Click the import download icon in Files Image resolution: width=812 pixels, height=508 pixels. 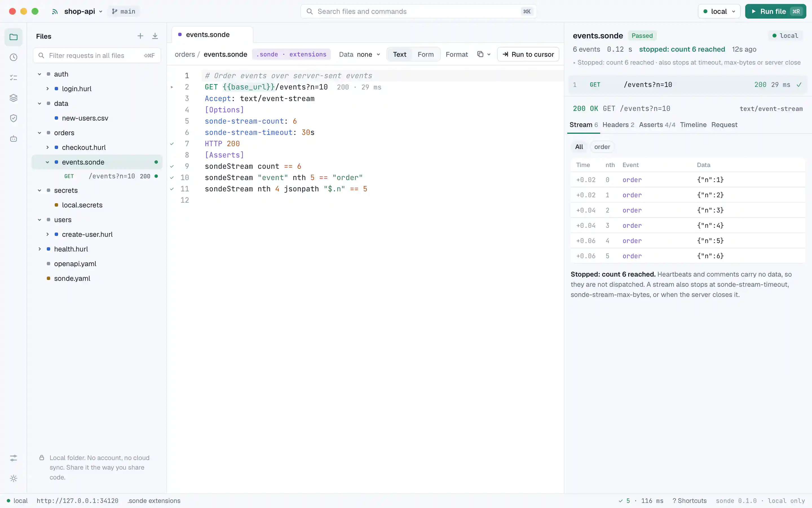[x=155, y=36]
